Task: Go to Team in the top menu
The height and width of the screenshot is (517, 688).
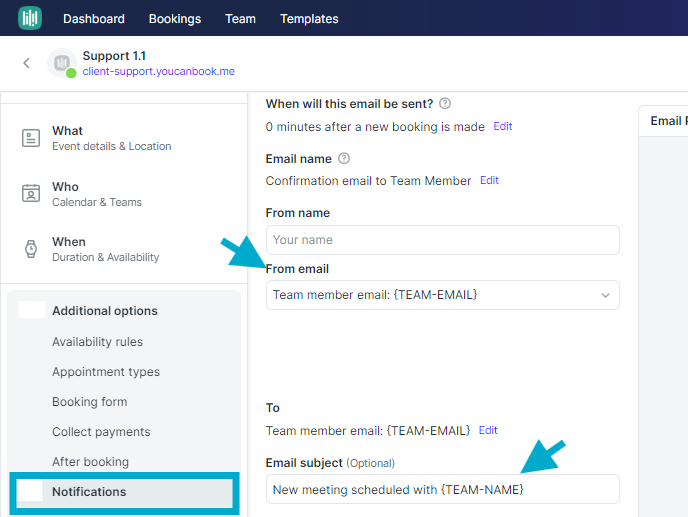Action: [240, 19]
